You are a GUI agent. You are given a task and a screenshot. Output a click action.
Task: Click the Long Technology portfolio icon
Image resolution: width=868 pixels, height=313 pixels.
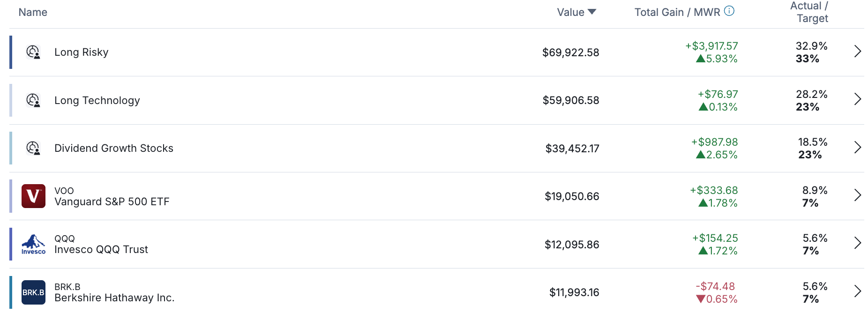tap(33, 100)
